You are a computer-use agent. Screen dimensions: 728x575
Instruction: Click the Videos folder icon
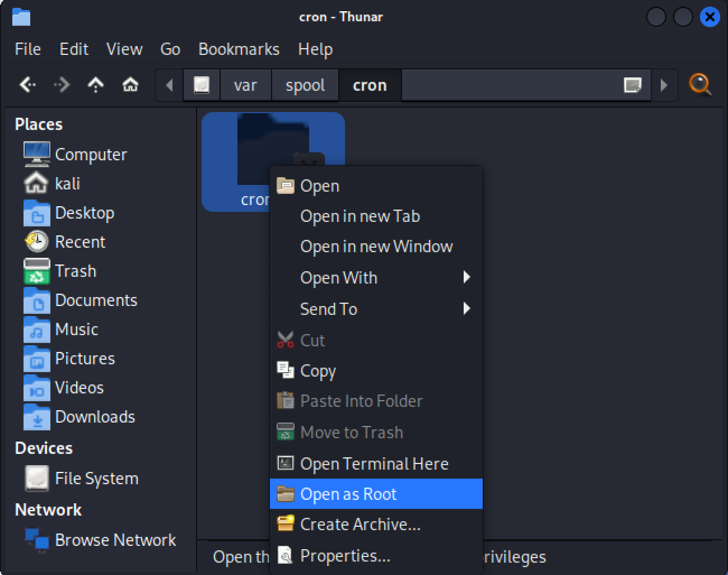(37, 387)
